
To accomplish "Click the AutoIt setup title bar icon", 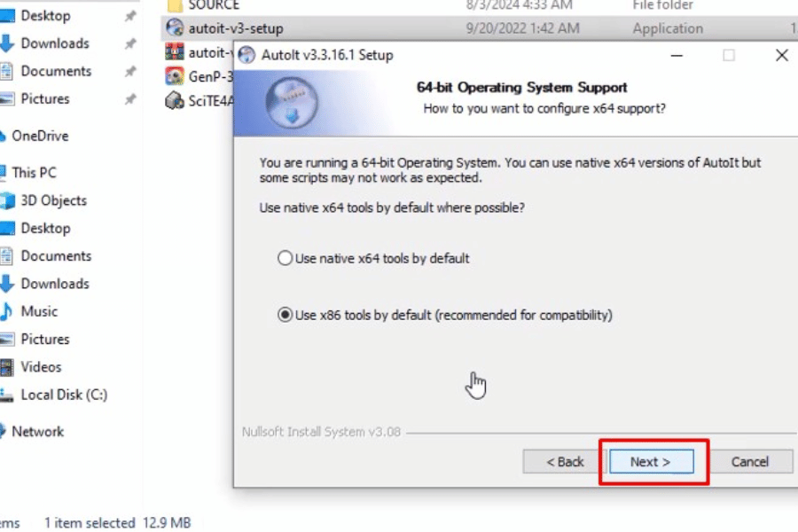I will point(246,55).
